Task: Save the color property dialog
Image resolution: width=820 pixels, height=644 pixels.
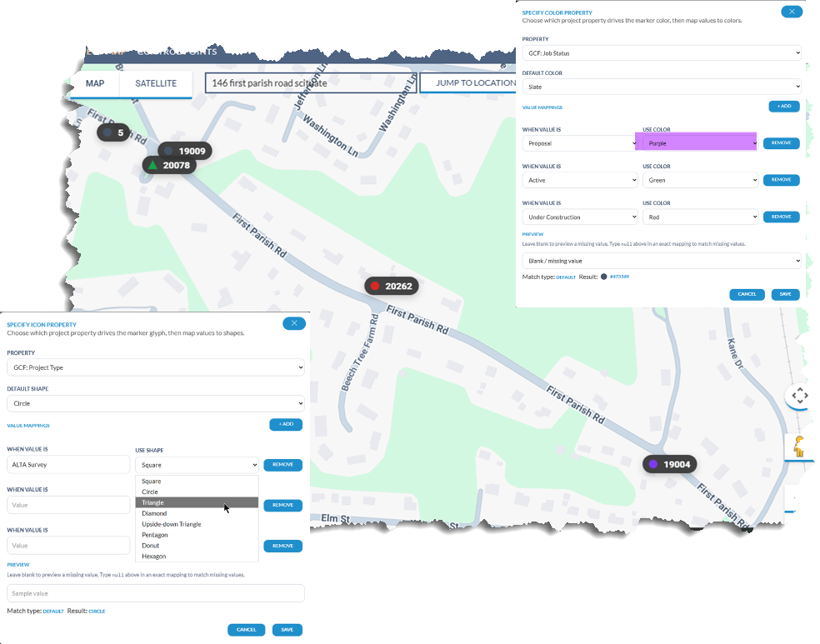Action: click(x=786, y=294)
